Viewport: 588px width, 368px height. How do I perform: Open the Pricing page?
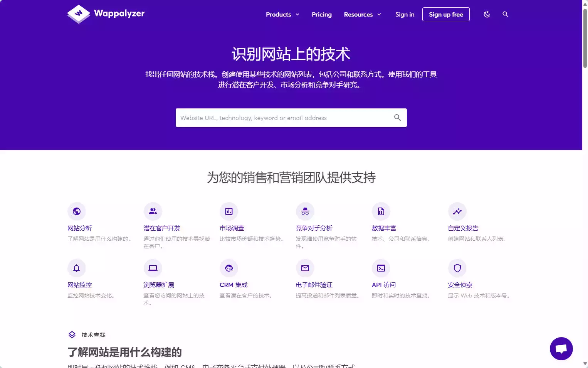[x=322, y=14]
